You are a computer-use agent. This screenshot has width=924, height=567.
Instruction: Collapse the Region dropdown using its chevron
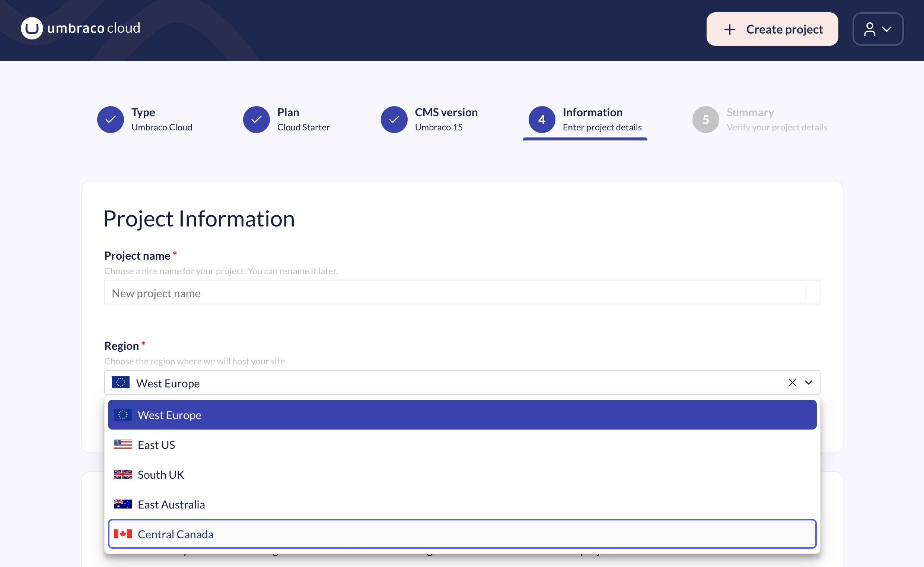[x=809, y=382]
